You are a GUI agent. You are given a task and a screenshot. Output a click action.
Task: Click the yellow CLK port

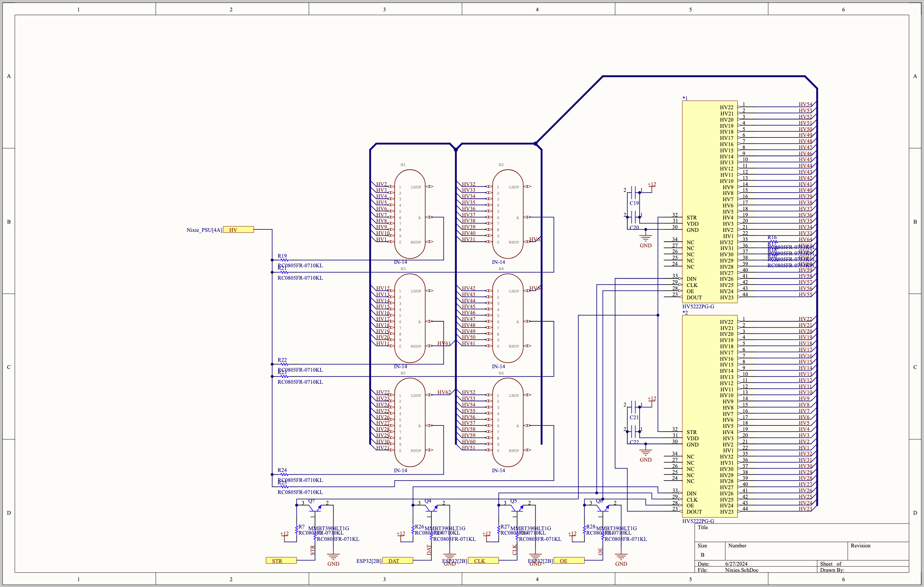483,560
